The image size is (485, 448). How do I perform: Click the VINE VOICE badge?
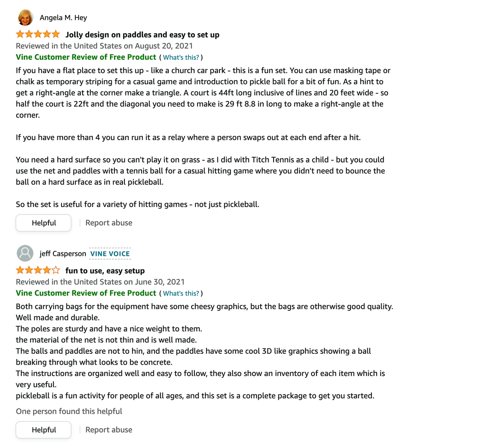(110, 254)
